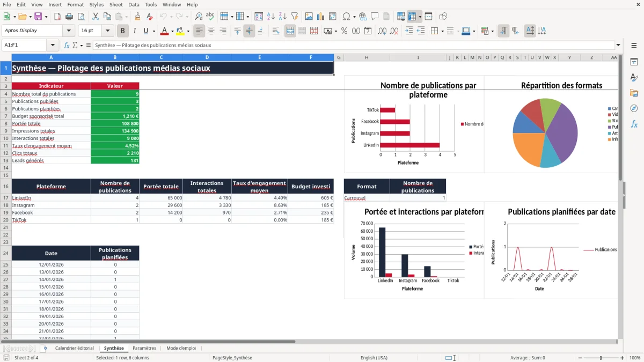Click the AutoFilter funnel icon
Screen dimensions: 644x362
[x=294, y=17]
